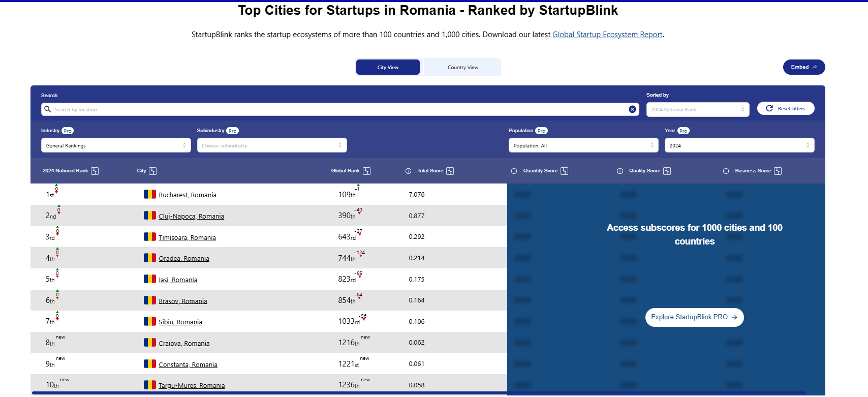This screenshot has width=868, height=397.
Task: Open the Population: All dropdown
Action: [x=583, y=145]
